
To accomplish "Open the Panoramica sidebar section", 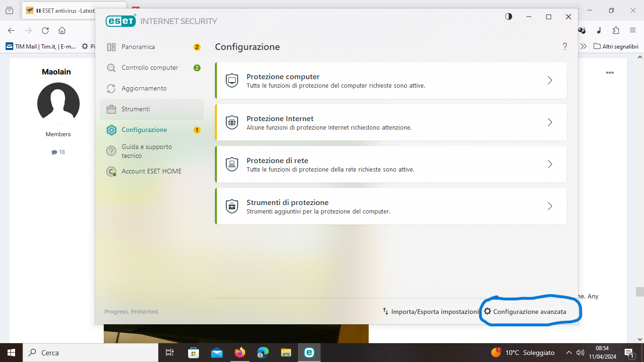I will [x=152, y=47].
